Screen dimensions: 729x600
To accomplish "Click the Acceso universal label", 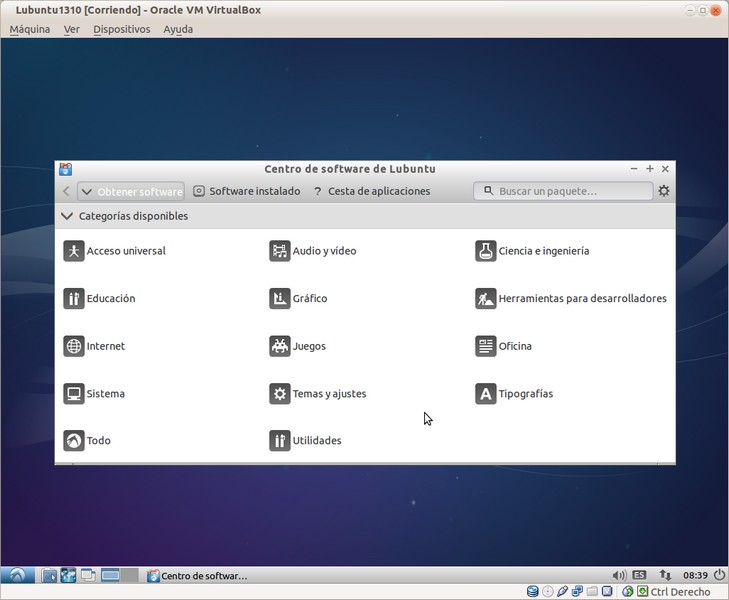I will (x=126, y=251).
